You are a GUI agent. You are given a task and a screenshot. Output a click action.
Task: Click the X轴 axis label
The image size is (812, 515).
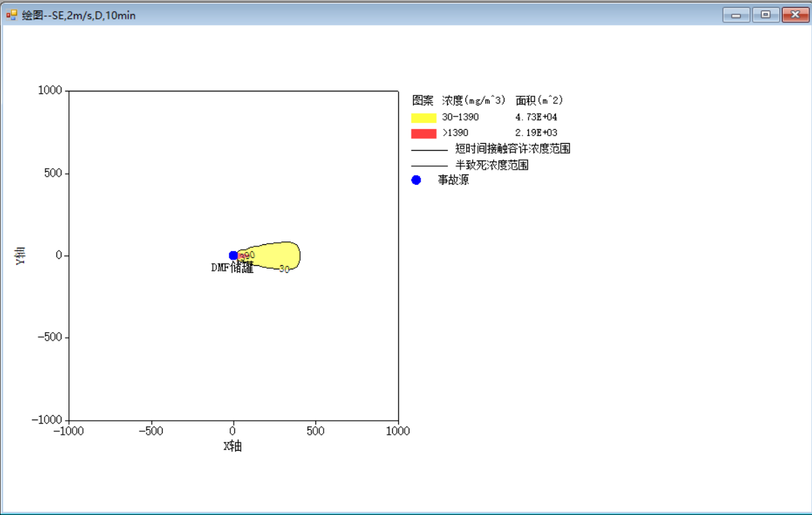coord(232,446)
